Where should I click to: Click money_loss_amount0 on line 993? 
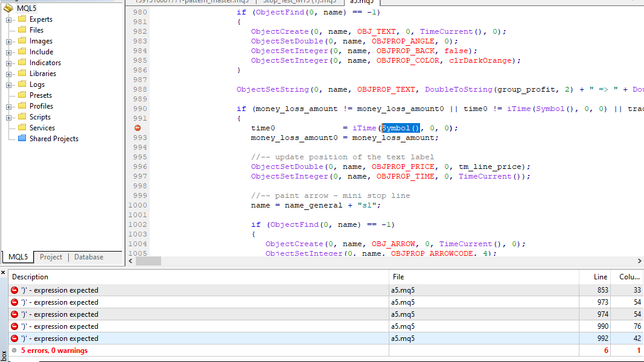point(294,138)
